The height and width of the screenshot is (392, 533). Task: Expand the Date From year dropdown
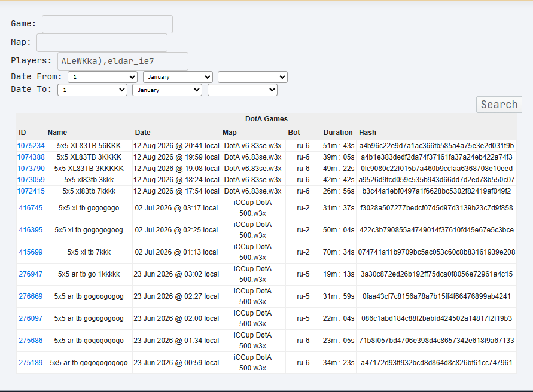(x=252, y=77)
